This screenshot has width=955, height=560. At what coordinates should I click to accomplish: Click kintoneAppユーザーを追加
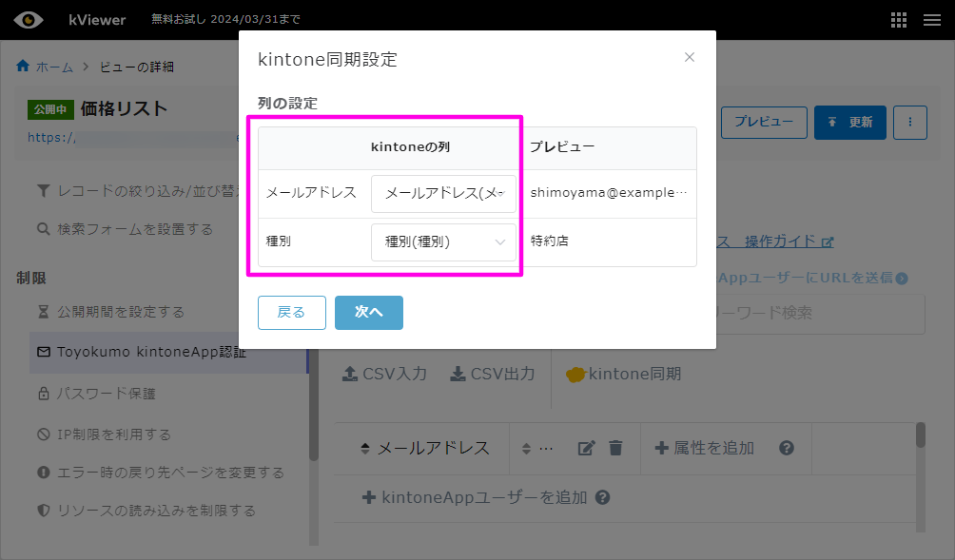point(475,497)
